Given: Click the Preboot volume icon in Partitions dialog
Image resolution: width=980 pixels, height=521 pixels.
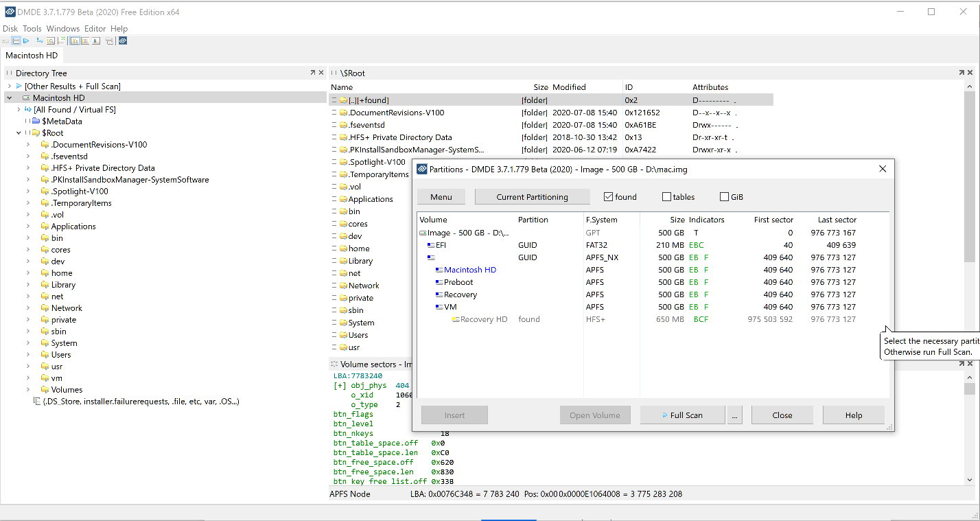Looking at the screenshot, I should (x=439, y=282).
